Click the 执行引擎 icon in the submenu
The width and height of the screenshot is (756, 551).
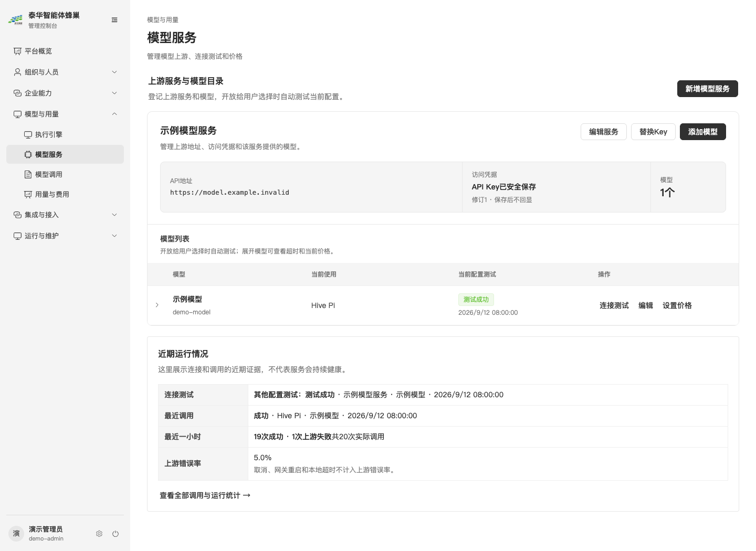28,134
